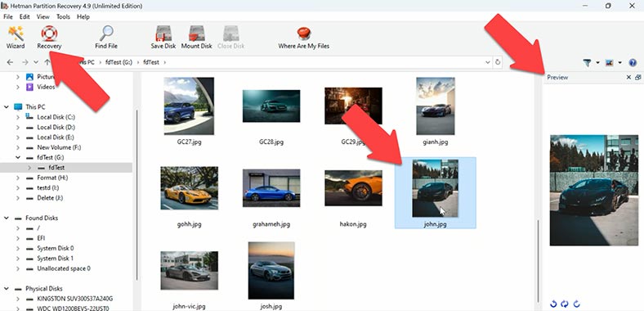Image resolution: width=644 pixels, height=311 pixels.
Task: Open view mode dropdown arrow
Action: click(x=619, y=62)
